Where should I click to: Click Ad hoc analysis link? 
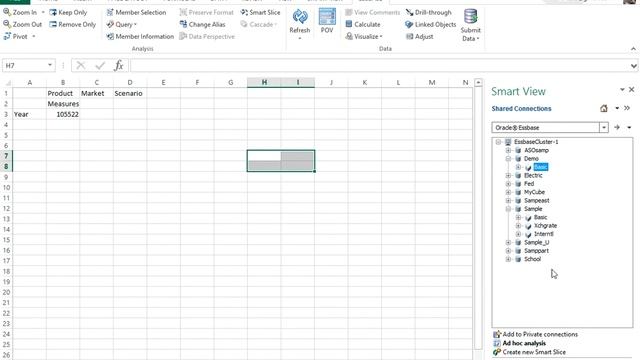(x=520, y=343)
